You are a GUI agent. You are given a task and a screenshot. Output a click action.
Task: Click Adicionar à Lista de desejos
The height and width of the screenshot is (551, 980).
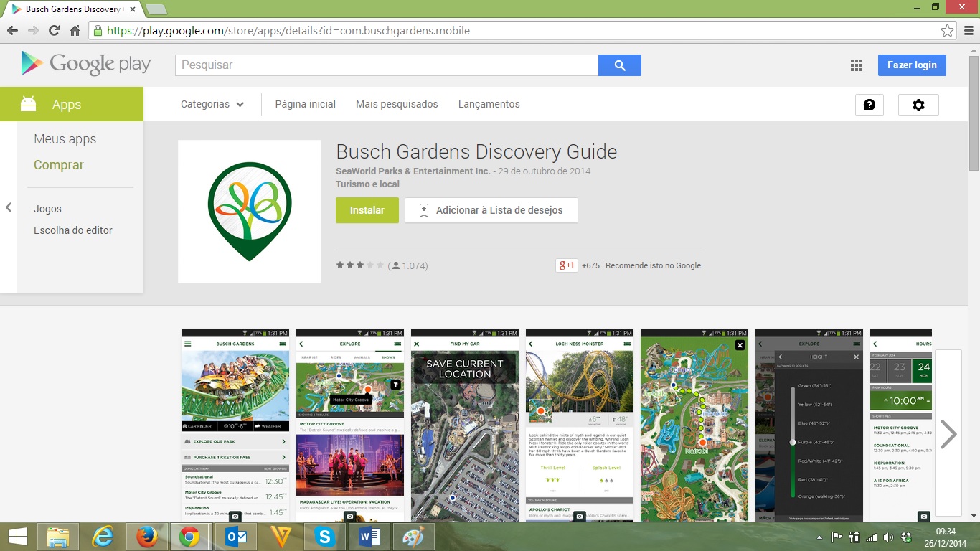(x=491, y=210)
